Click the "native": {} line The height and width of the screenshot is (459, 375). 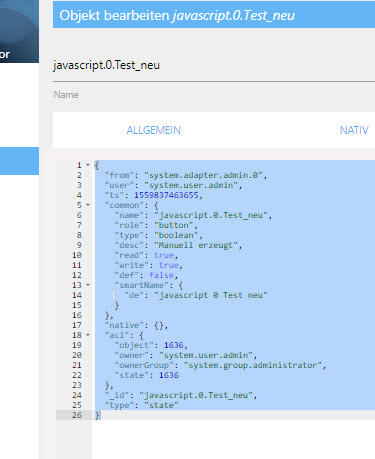pyautogui.click(x=136, y=325)
